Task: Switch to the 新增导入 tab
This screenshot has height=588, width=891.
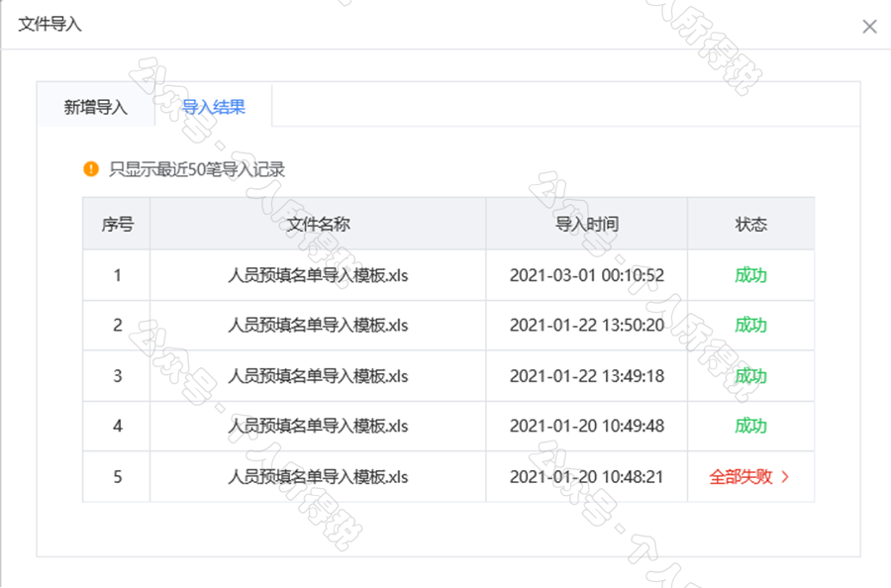Action: pos(95,106)
